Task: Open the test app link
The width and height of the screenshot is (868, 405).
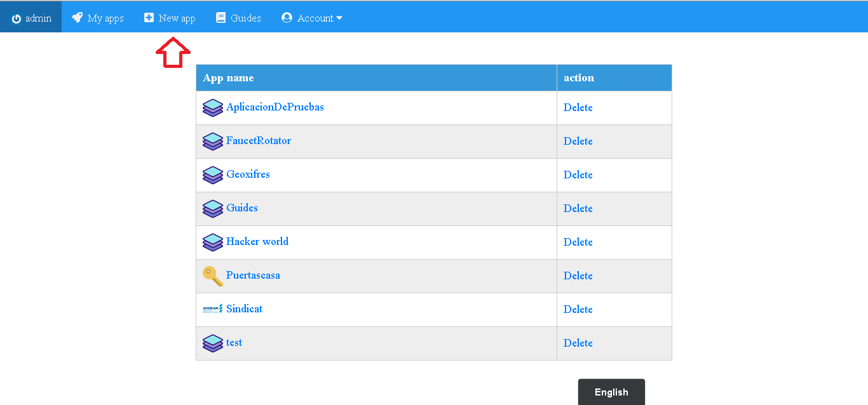Action: [234, 343]
